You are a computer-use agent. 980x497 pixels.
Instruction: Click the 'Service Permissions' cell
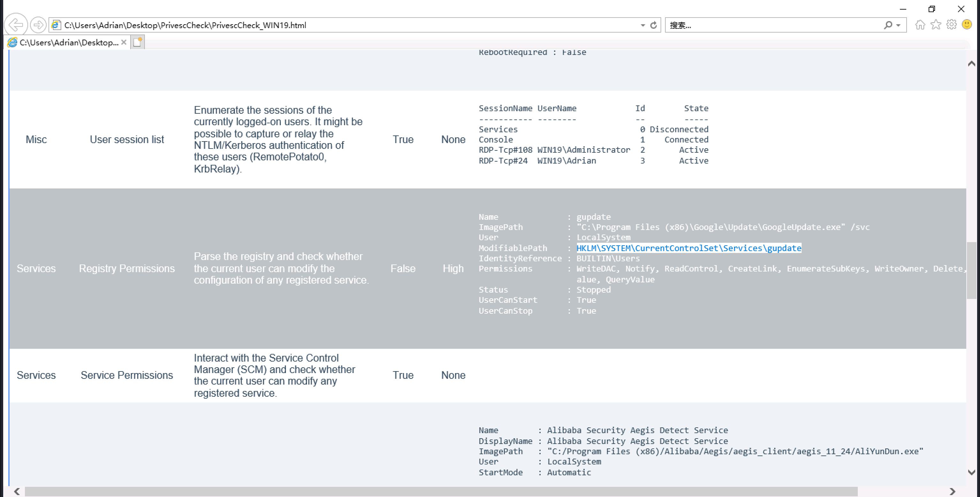pyautogui.click(x=127, y=375)
